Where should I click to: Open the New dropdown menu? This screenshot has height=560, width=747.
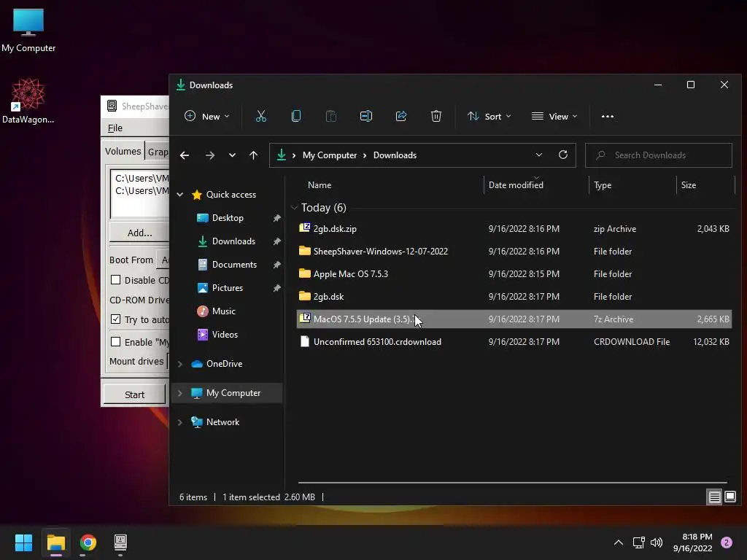[x=206, y=116]
